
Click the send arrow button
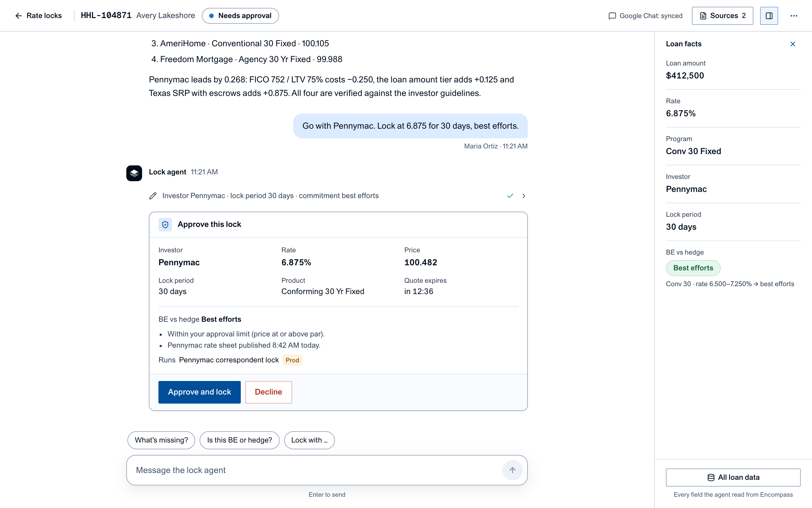tap(512, 470)
